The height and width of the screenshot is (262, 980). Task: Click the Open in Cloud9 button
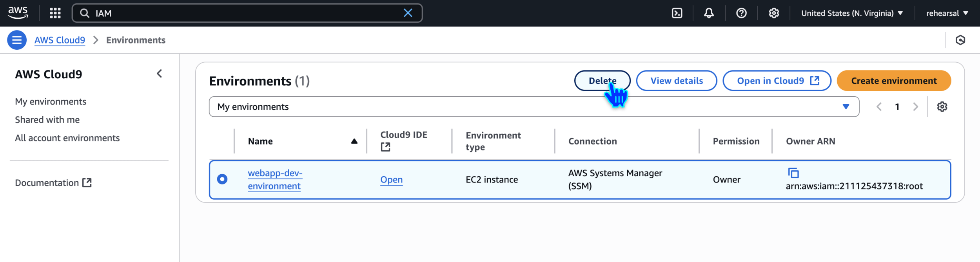[x=777, y=81]
